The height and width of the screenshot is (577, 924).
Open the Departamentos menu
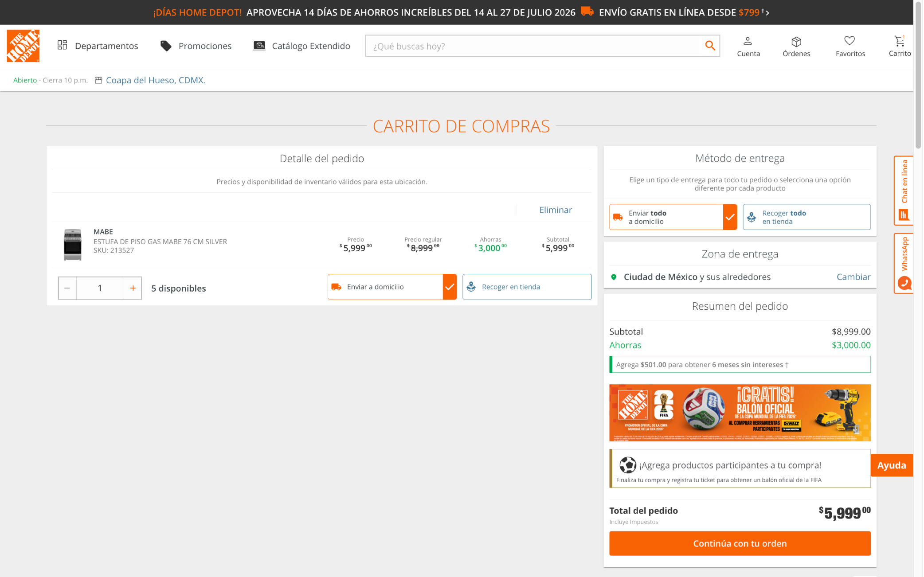98,46
